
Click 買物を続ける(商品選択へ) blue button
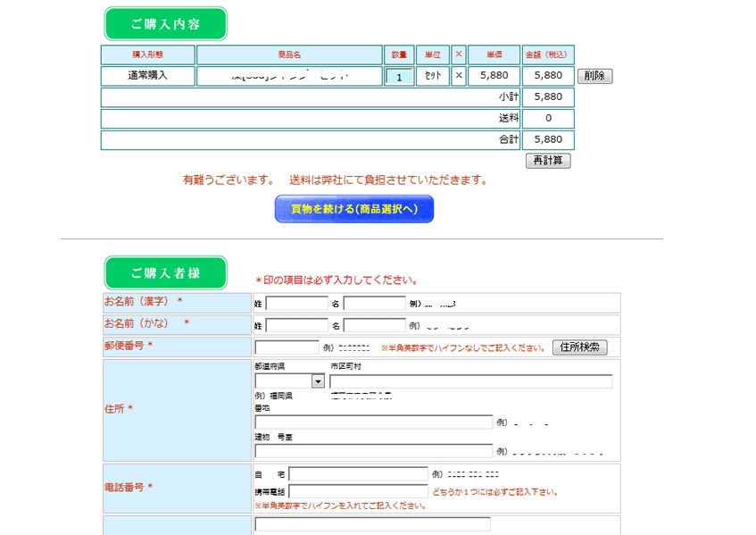point(354,209)
